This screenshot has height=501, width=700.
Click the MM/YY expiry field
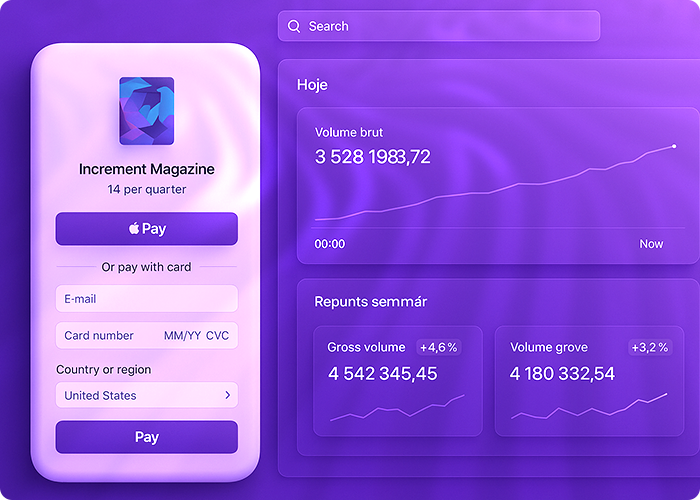point(181,336)
